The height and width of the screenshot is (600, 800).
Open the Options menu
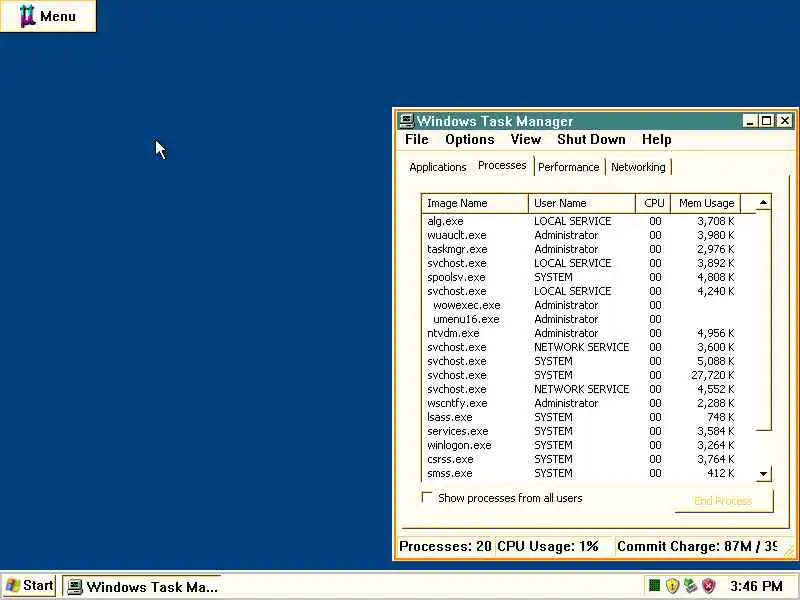click(469, 139)
